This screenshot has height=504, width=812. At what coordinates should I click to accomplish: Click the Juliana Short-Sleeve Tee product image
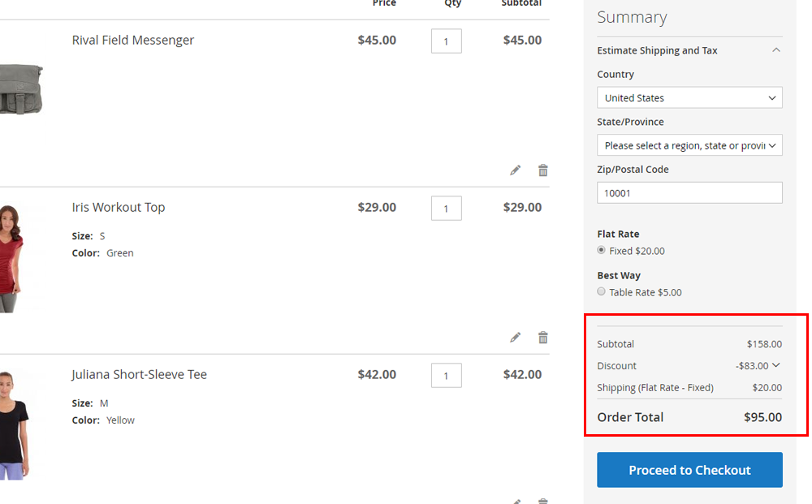point(15,425)
